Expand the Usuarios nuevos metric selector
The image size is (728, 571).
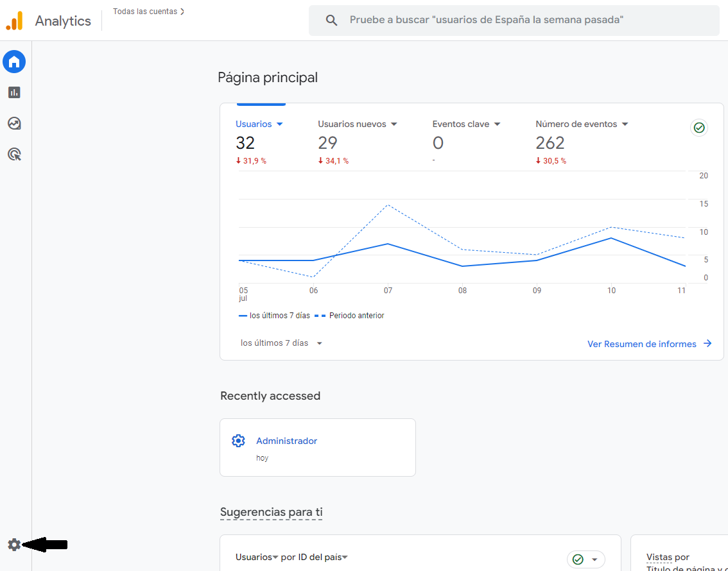click(x=394, y=124)
